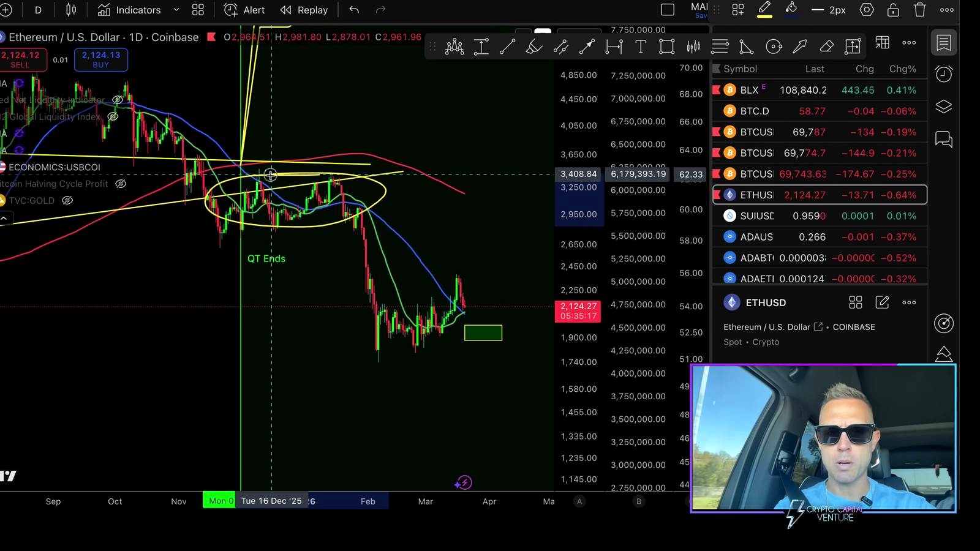Open the target calendar sidebar icon
The width and height of the screenshot is (980, 551).
coord(944,323)
